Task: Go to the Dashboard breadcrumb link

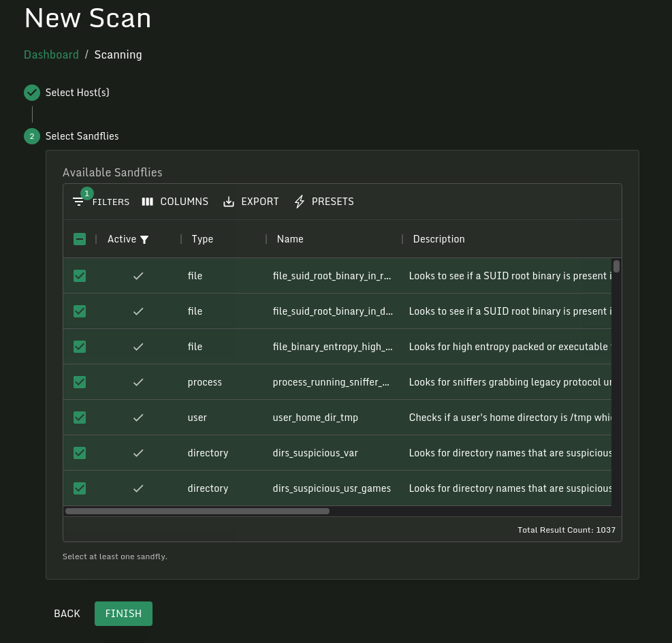Action: click(52, 55)
